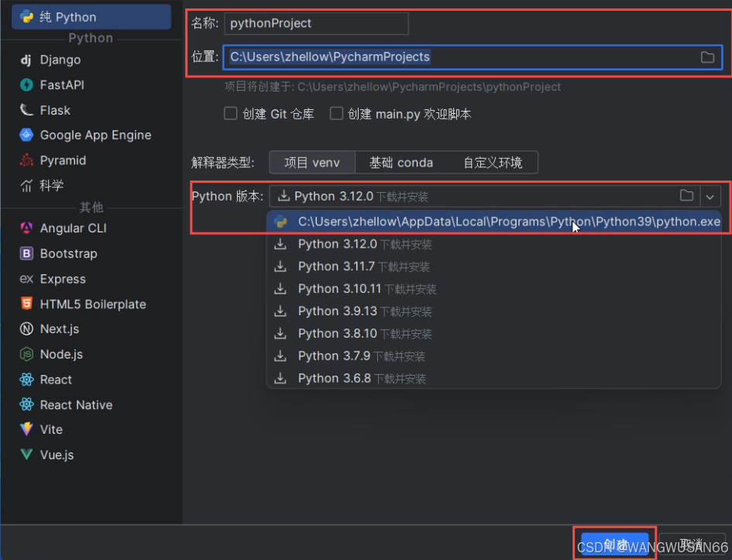Screen dimensions: 732x560
Task: Pick Python 3.7.9 download and install
Action: 494,356
